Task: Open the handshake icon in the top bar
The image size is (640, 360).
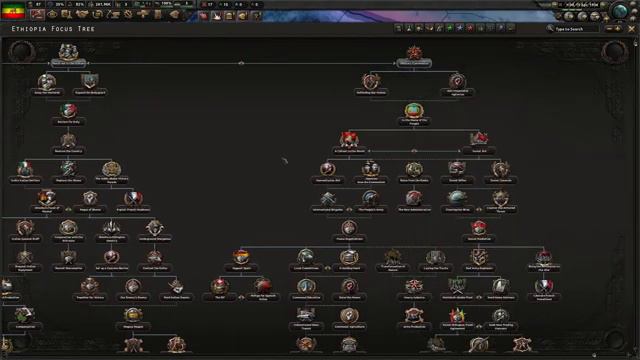Action: click(82, 15)
